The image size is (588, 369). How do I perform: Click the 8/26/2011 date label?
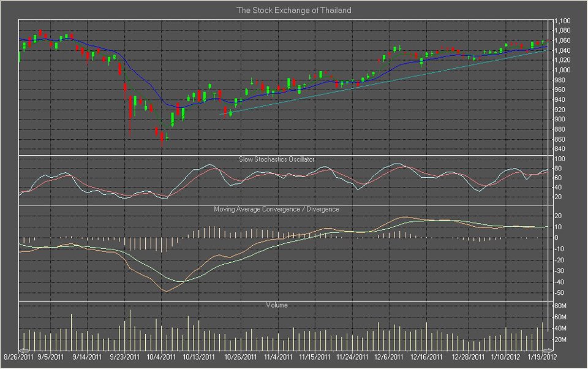[x=19, y=357]
